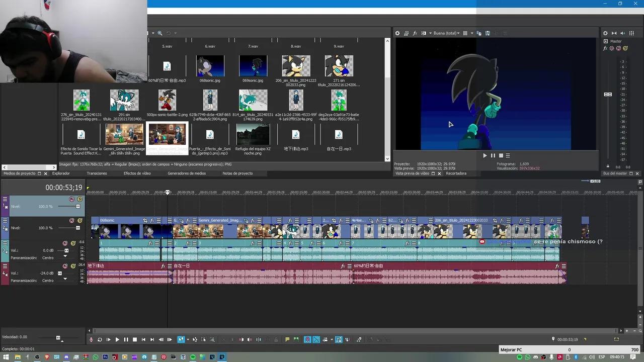Click preview on external monitor icon
The height and width of the screenshot is (362, 644).
(x=406, y=33)
